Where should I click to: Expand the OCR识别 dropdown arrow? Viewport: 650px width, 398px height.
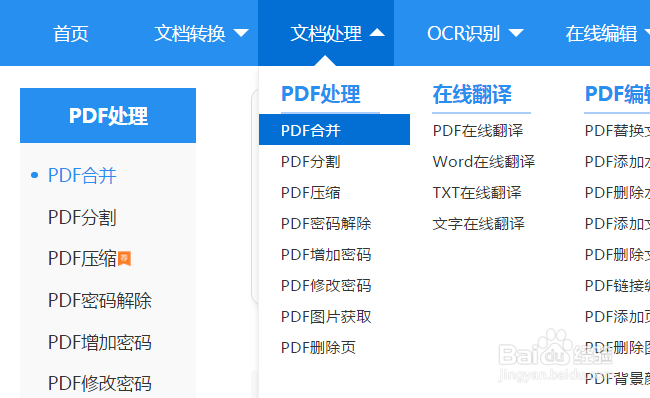click(x=516, y=33)
